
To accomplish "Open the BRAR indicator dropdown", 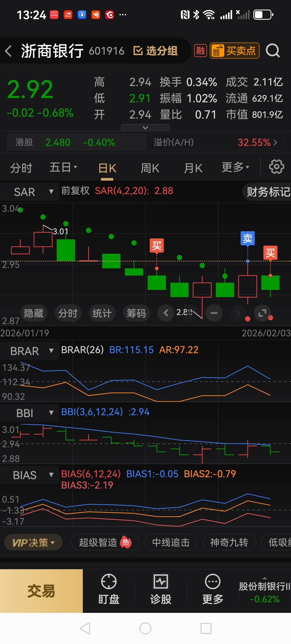I will click(x=29, y=351).
